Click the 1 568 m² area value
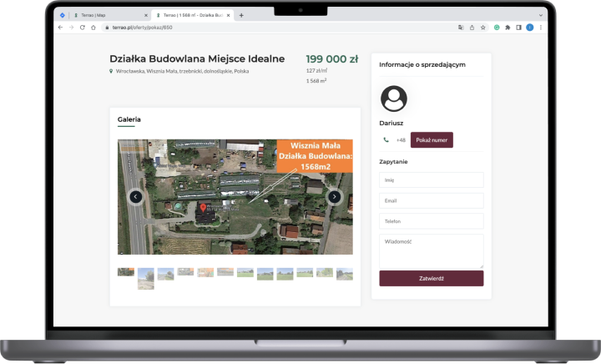Image resolution: width=601 pixels, height=364 pixels. point(316,81)
